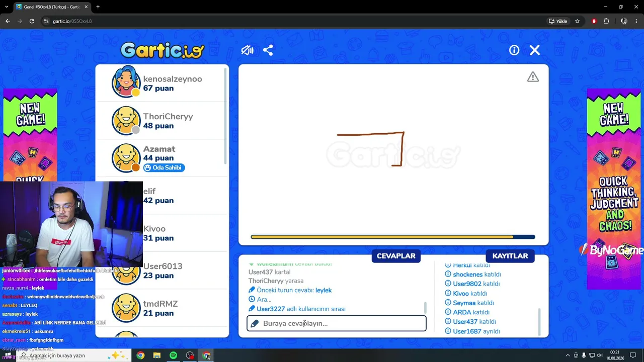Go back with the browser back arrow
644x362 pixels.
click(x=8, y=21)
